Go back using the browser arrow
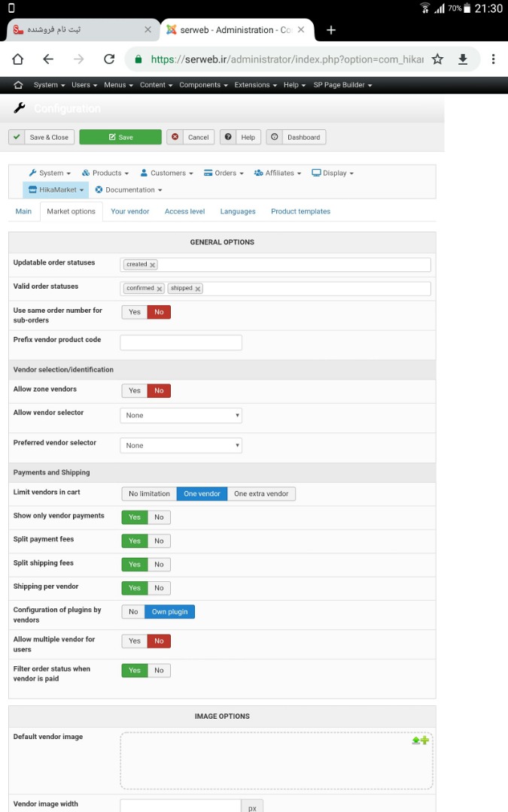 [x=48, y=59]
